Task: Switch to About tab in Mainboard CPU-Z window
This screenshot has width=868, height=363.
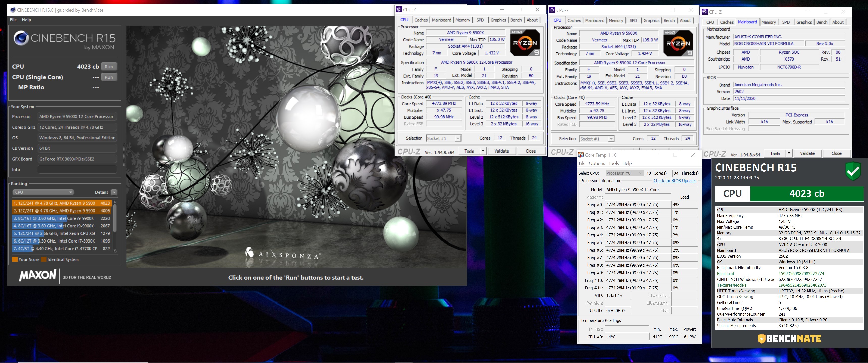Action: (x=838, y=22)
